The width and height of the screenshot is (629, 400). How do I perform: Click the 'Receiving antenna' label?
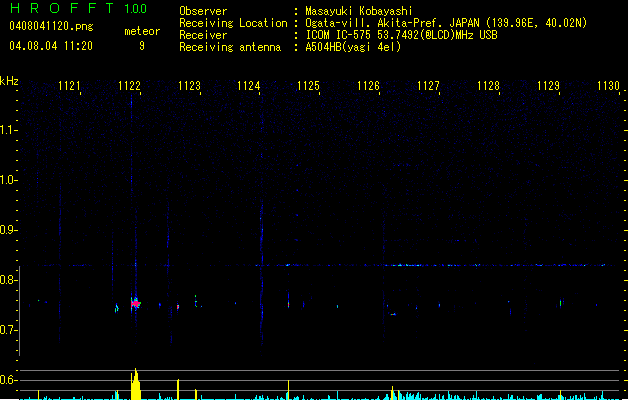click(x=230, y=47)
